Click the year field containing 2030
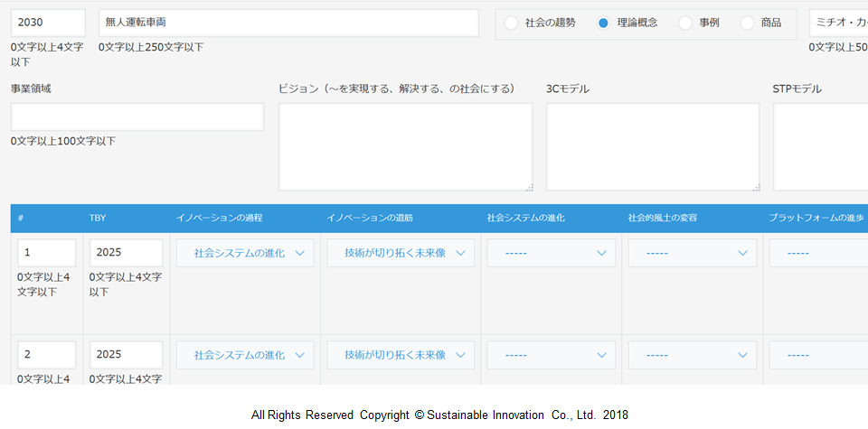This screenshot has width=868, height=429. point(47,23)
